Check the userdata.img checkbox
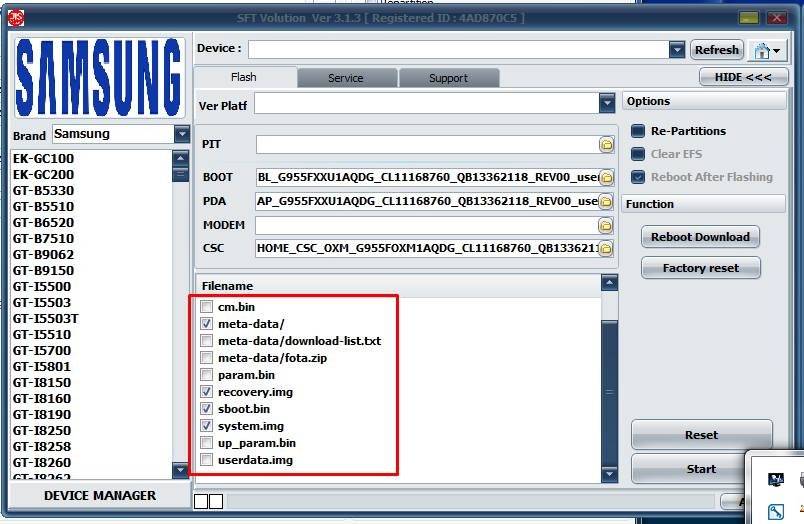 click(206, 459)
